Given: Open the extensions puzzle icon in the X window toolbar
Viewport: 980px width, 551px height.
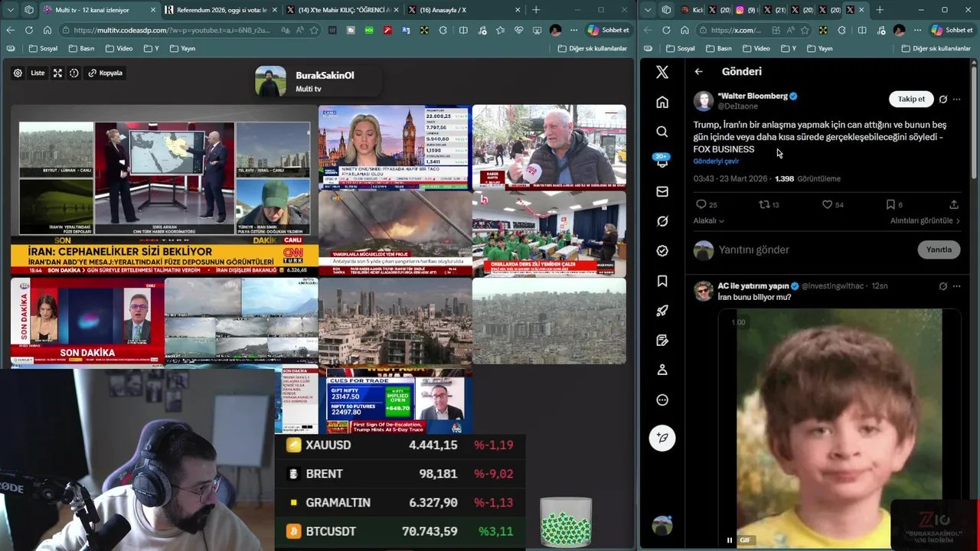Looking at the screenshot, I should (x=842, y=30).
